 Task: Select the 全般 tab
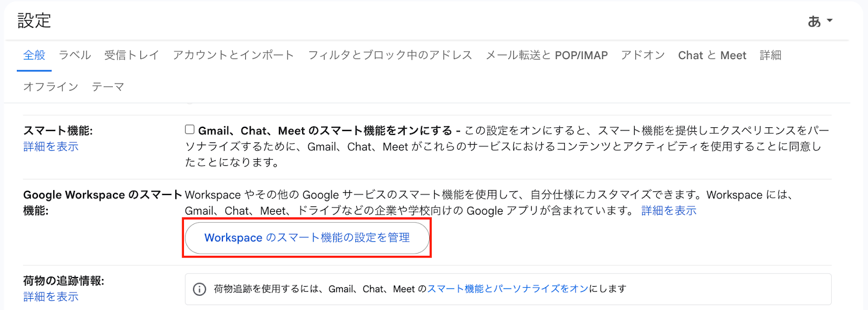point(34,55)
